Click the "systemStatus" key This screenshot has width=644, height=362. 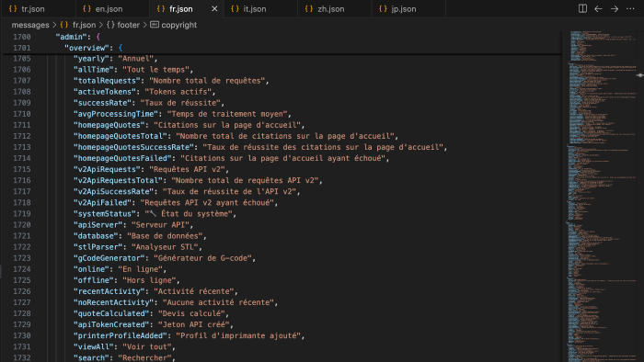tap(104, 213)
